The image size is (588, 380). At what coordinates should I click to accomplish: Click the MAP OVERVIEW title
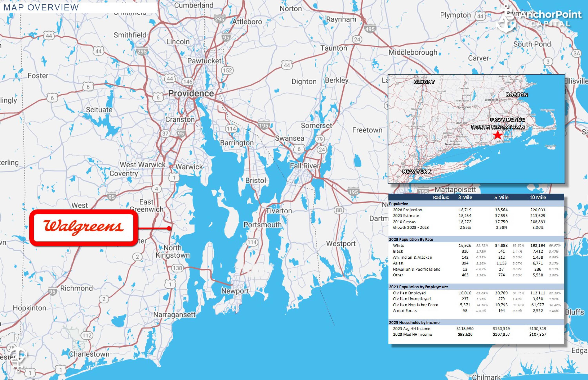click(x=42, y=8)
